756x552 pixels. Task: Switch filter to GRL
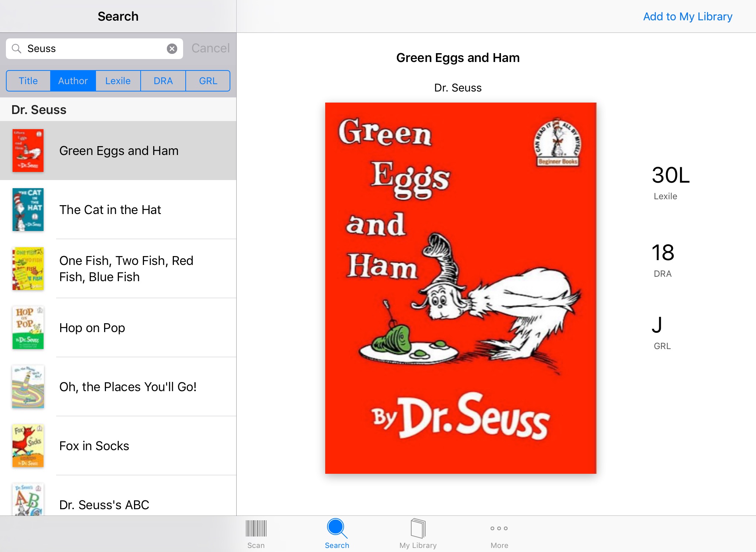click(208, 81)
